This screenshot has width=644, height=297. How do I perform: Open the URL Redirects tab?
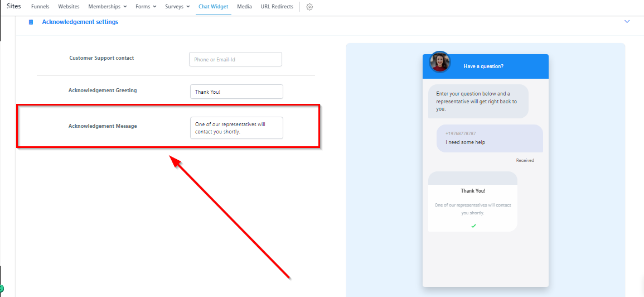tap(277, 7)
